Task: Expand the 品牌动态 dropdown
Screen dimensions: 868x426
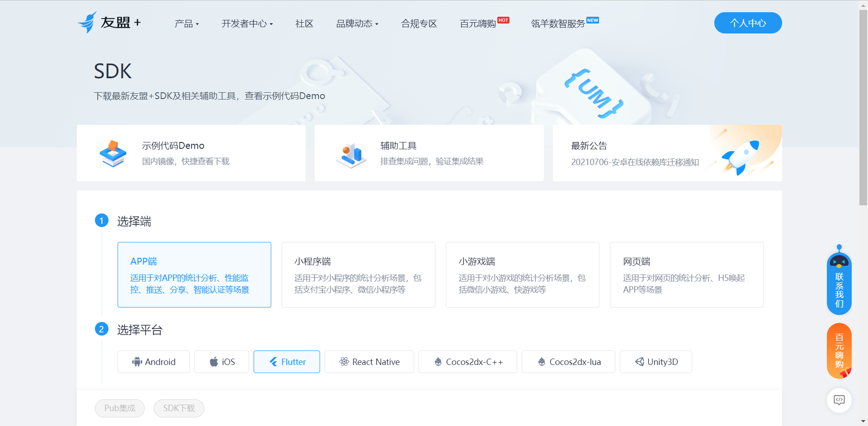Action: pyautogui.click(x=357, y=24)
